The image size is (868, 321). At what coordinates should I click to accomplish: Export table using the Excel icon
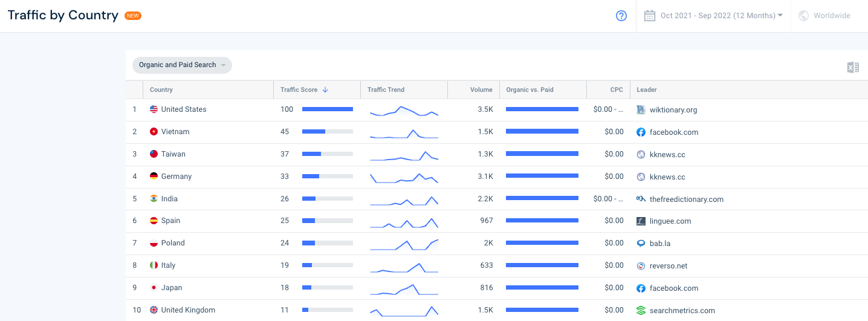(x=852, y=67)
